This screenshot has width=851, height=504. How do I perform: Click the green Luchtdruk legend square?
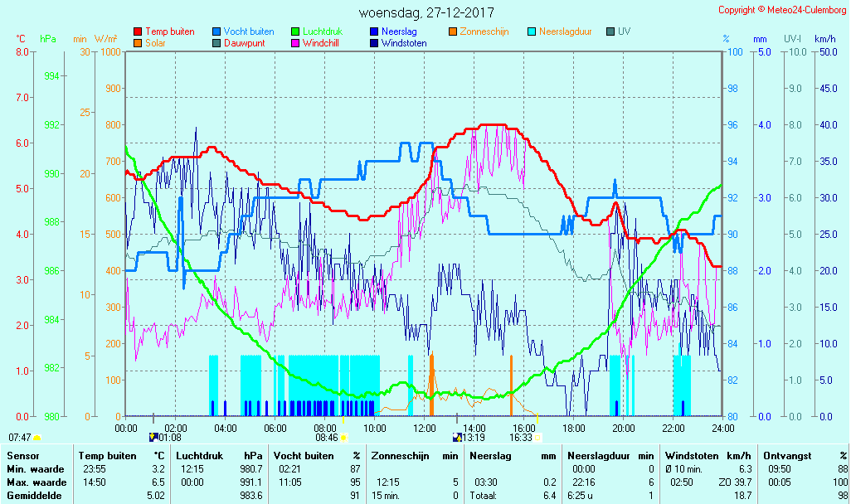pyautogui.click(x=295, y=32)
